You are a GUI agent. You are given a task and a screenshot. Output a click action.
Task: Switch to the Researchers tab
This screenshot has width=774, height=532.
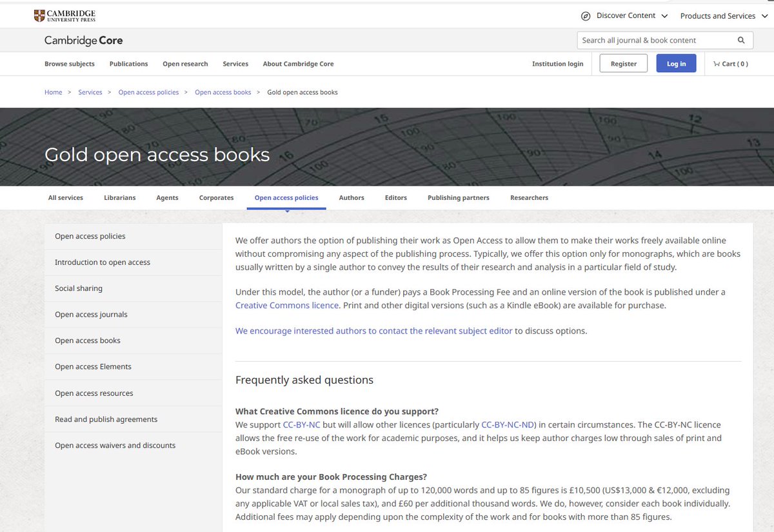[529, 198]
